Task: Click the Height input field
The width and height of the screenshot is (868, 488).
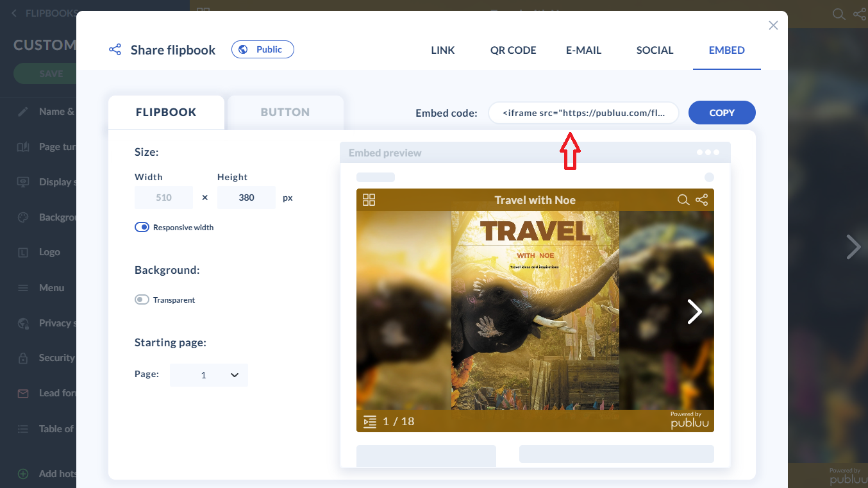Action: point(246,198)
